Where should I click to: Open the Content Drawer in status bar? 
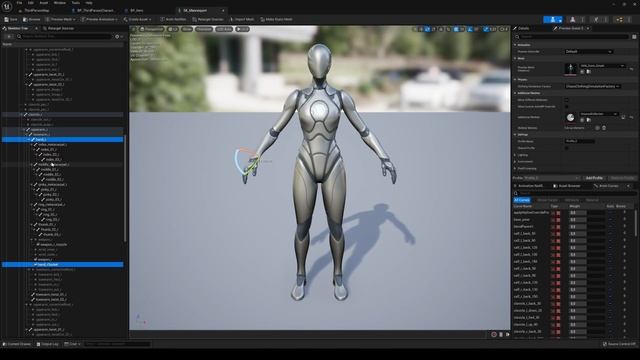click(x=17, y=344)
